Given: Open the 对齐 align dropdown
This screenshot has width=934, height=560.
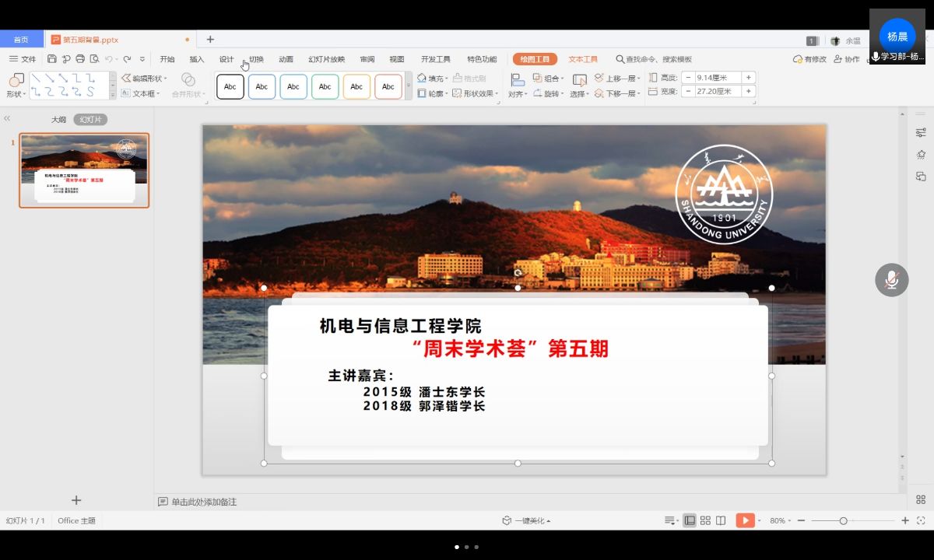Looking at the screenshot, I should pyautogui.click(x=517, y=93).
